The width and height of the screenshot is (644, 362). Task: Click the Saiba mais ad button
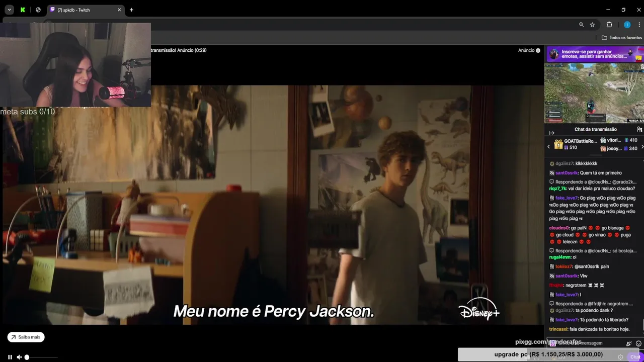(26, 337)
